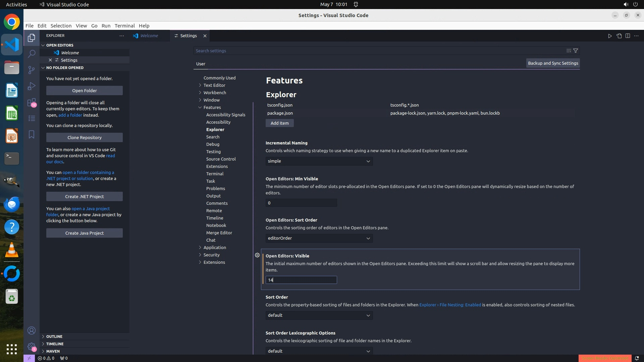Open Source Control view icon

click(31, 70)
